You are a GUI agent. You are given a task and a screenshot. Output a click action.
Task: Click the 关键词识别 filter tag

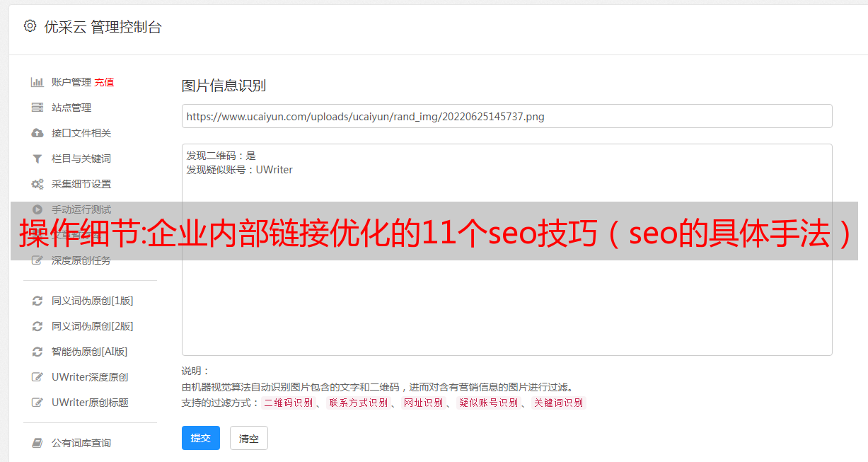point(559,403)
